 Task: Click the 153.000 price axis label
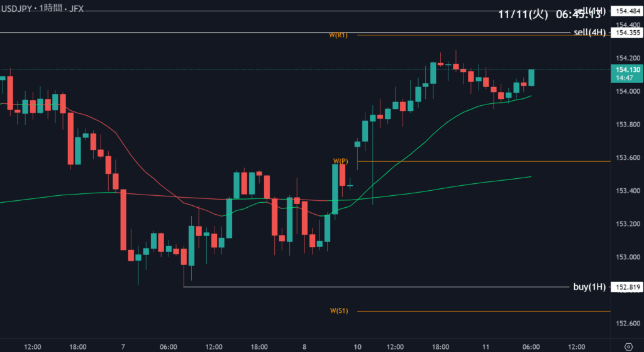628,257
